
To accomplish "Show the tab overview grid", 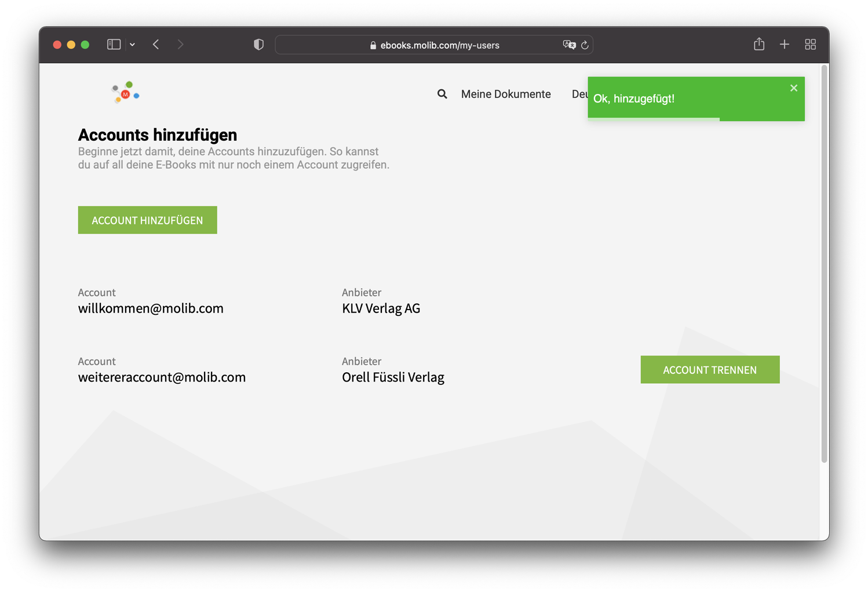I will point(811,45).
